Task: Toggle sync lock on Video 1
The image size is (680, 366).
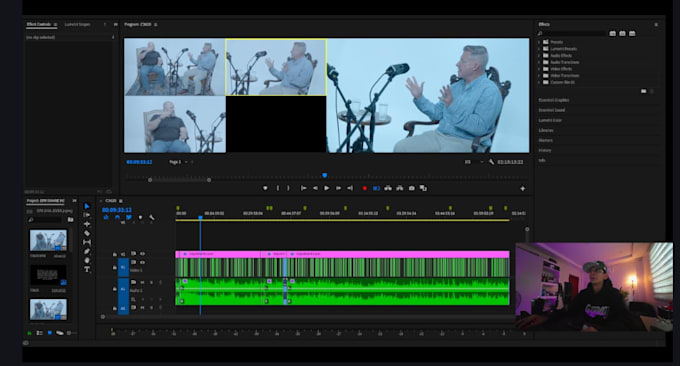Action: click(134, 262)
